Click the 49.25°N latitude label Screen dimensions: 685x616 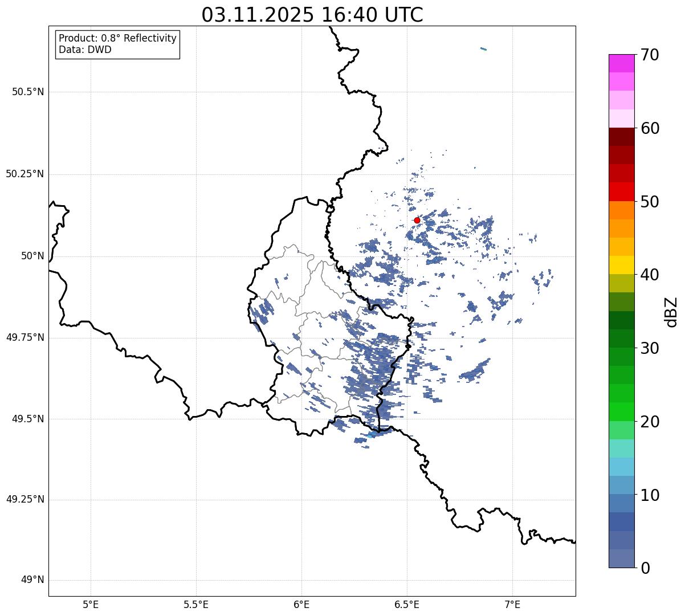(x=25, y=499)
